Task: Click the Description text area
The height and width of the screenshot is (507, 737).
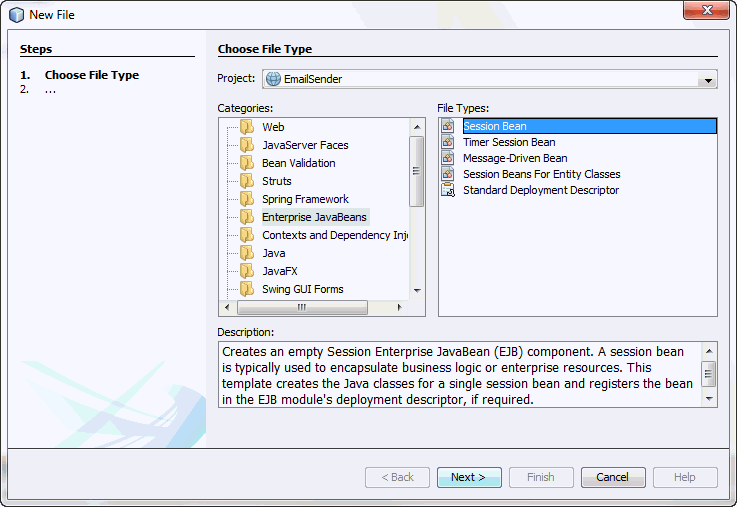Action: point(460,374)
